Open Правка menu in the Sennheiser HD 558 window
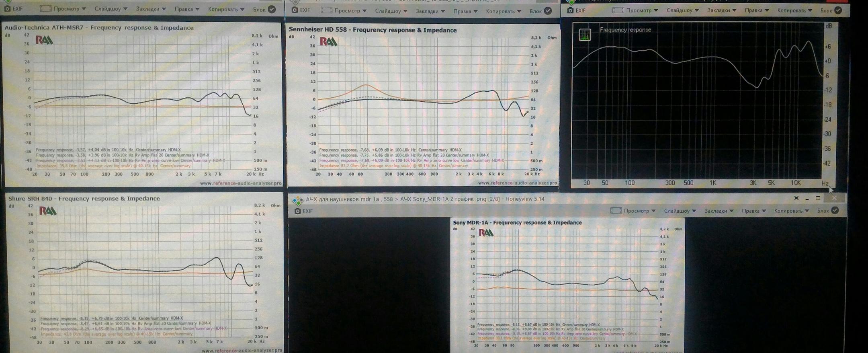 (465, 11)
